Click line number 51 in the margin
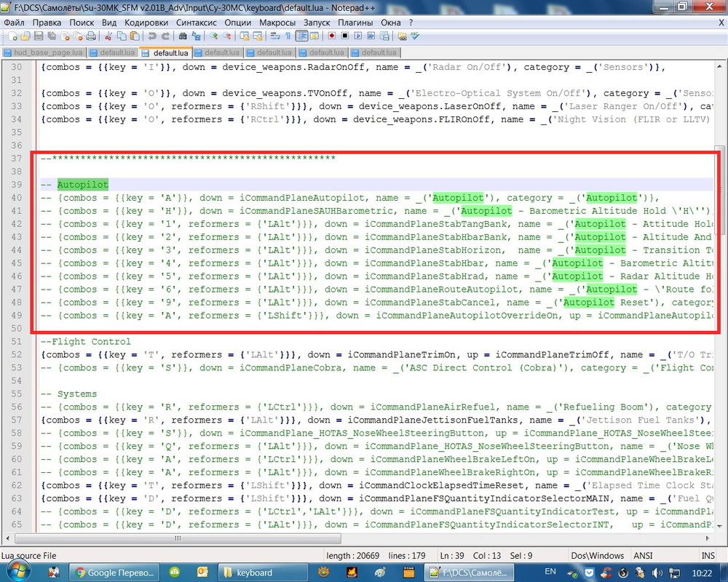Image resolution: width=728 pixels, height=582 pixels. [x=17, y=341]
